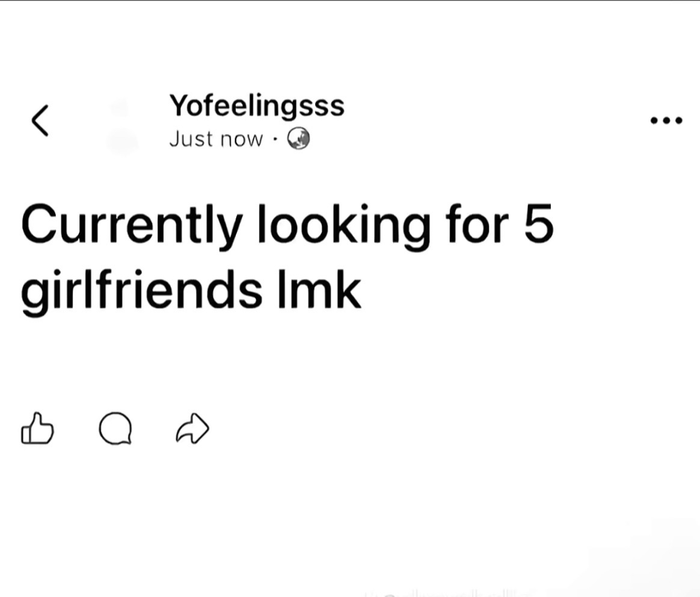
Task: Click the dot separator beside "Just now"
Action: (x=275, y=139)
